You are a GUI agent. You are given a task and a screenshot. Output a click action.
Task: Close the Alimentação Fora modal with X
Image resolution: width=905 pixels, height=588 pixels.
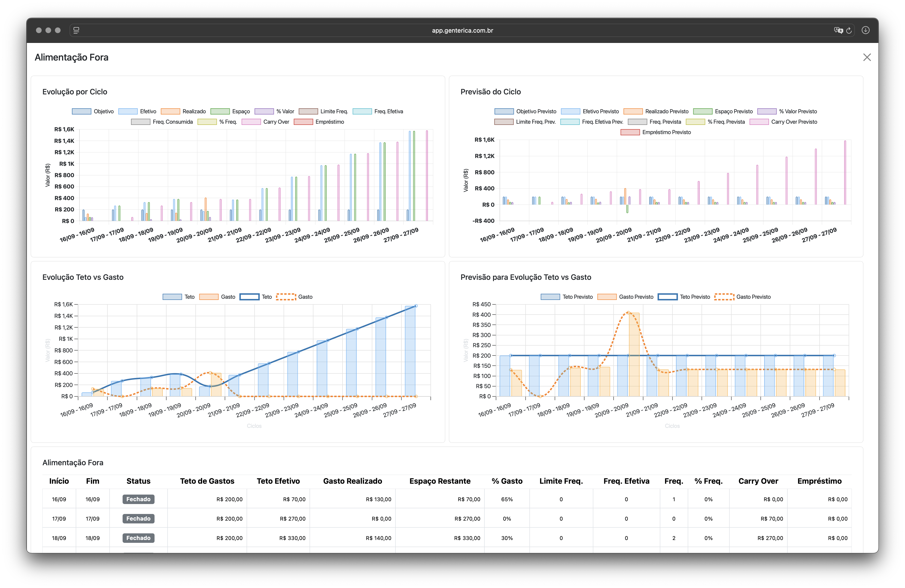[867, 57]
